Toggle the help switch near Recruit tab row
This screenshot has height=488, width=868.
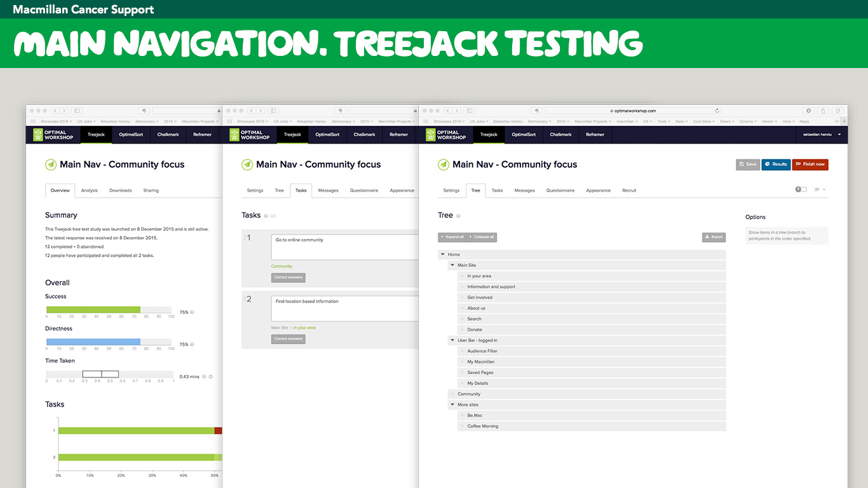tap(801, 189)
